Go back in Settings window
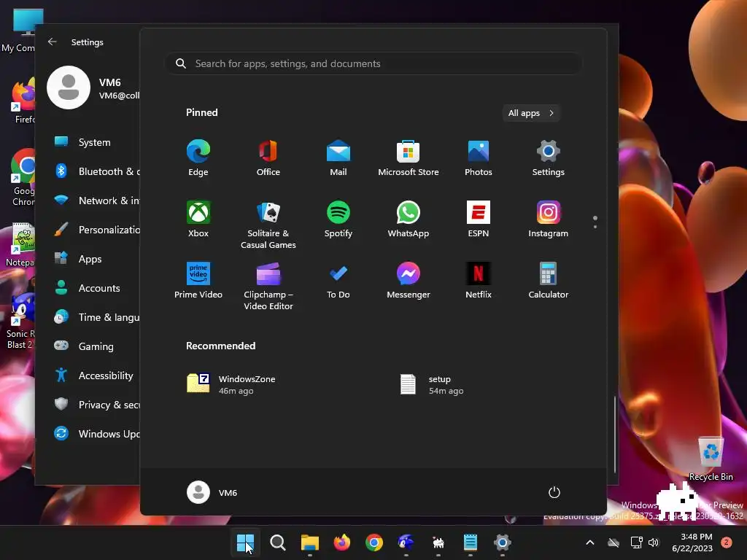This screenshot has width=747, height=560. click(x=53, y=42)
